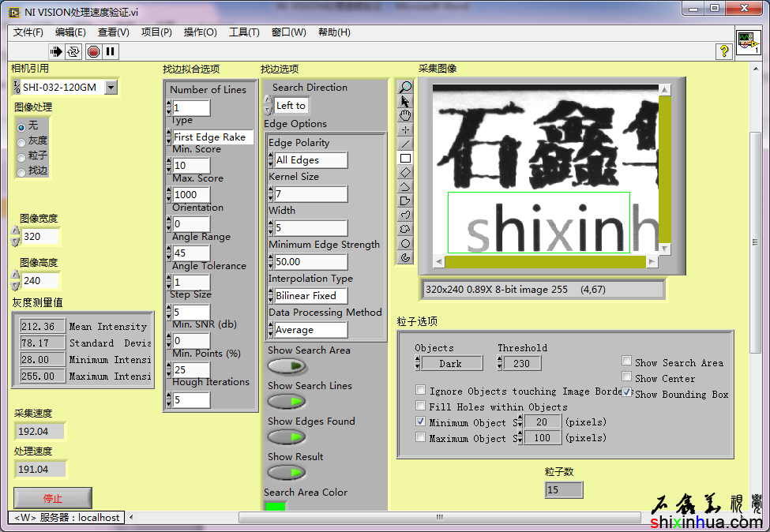Open Interpolation Type Bilinear Fixed selector
Image resolution: width=770 pixels, height=532 pixels.
(x=309, y=296)
